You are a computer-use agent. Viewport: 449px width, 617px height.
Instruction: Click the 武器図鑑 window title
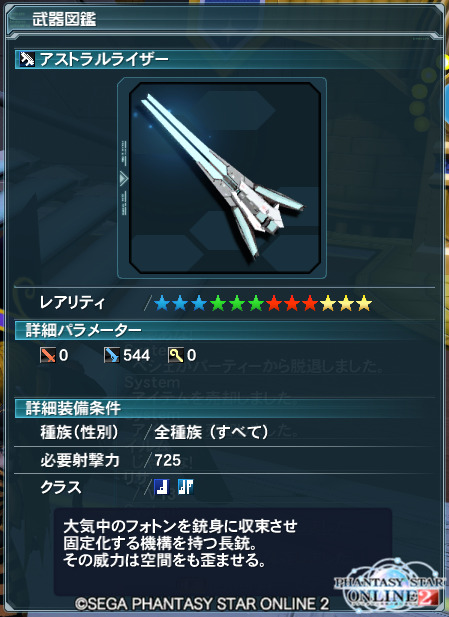[64, 19]
